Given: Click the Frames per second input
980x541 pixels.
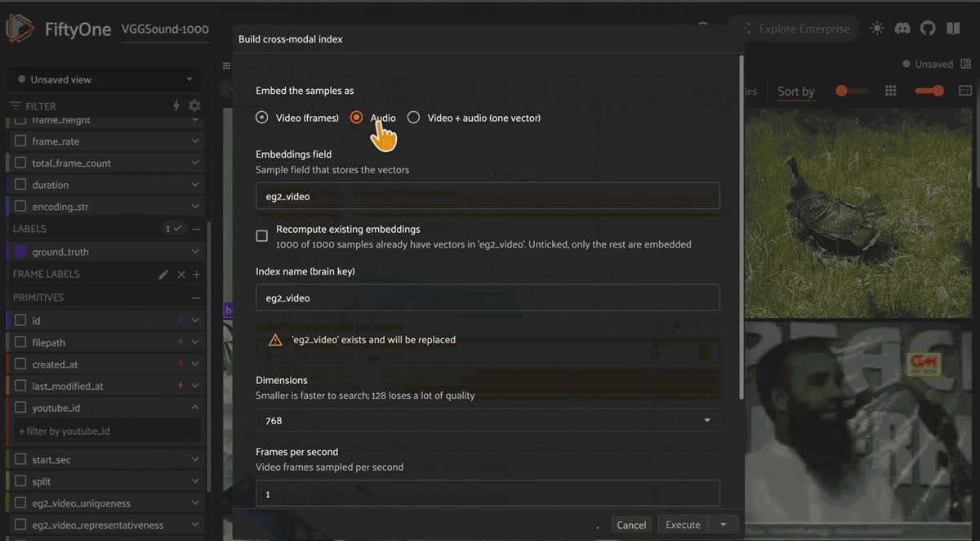Looking at the screenshot, I should pyautogui.click(x=488, y=494).
